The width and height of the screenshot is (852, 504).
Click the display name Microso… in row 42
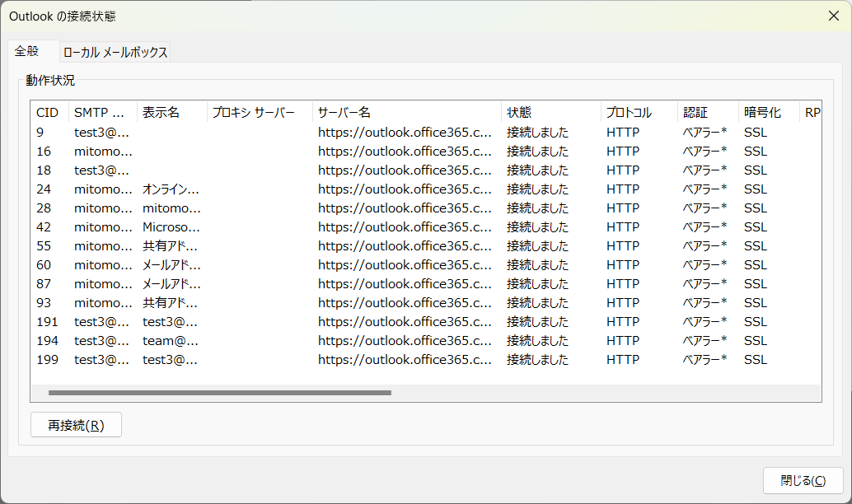click(171, 227)
